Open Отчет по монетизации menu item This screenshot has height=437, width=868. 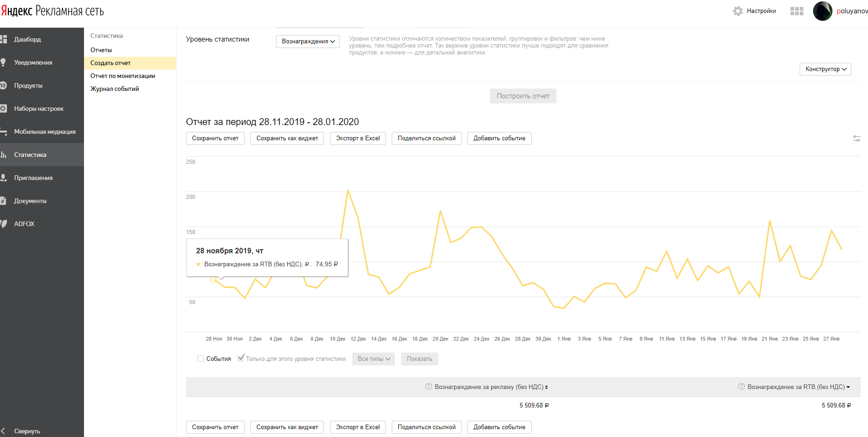123,76
